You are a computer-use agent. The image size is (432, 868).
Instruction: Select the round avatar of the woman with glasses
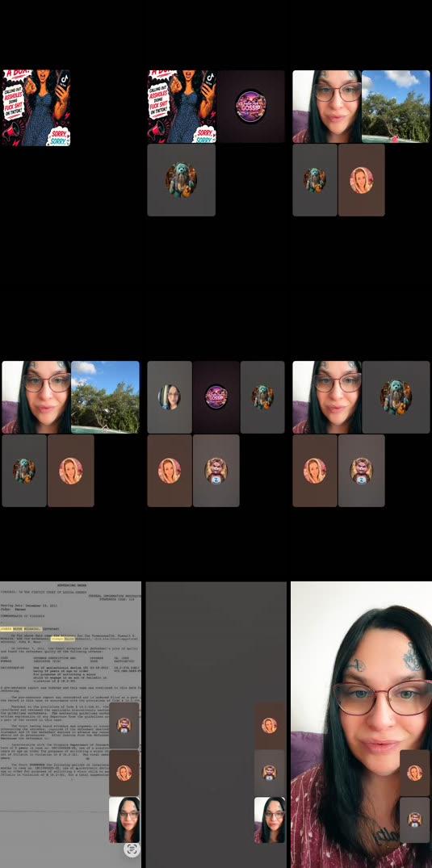[x=170, y=397]
